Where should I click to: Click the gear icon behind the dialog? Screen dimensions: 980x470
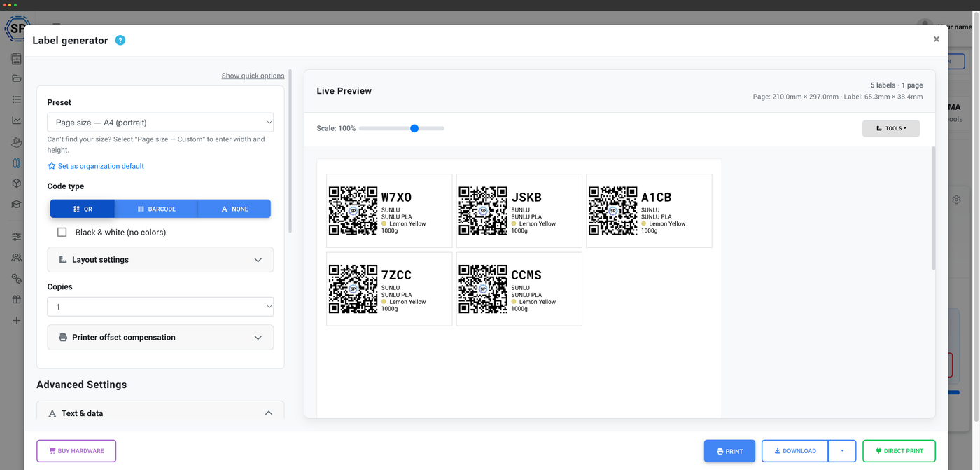click(956, 200)
